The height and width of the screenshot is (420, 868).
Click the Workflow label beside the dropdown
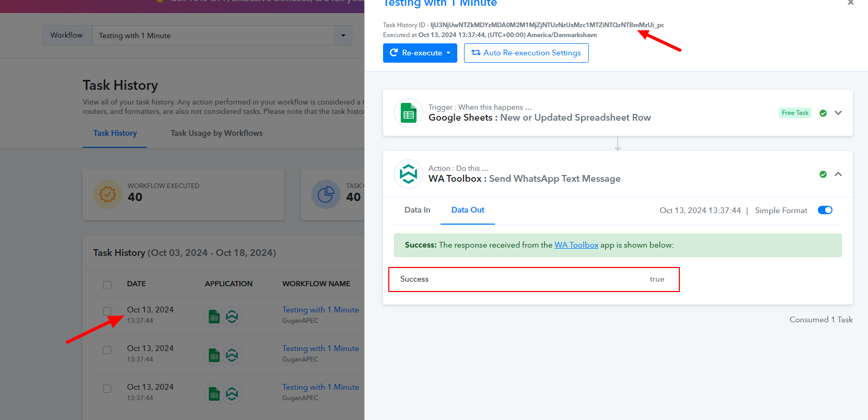coord(67,36)
